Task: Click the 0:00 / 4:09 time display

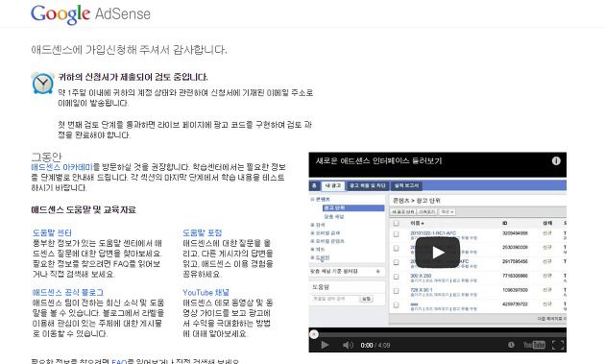Action: [x=375, y=345]
